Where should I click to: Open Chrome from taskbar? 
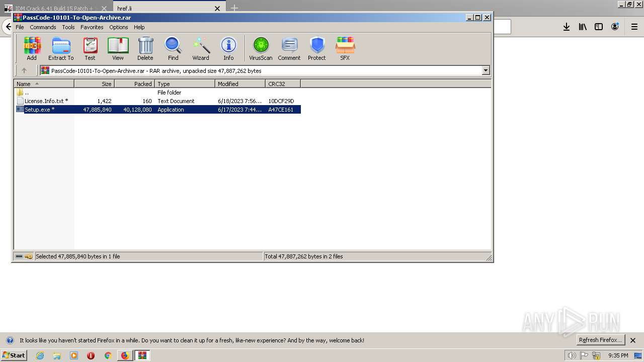[x=108, y=355]
